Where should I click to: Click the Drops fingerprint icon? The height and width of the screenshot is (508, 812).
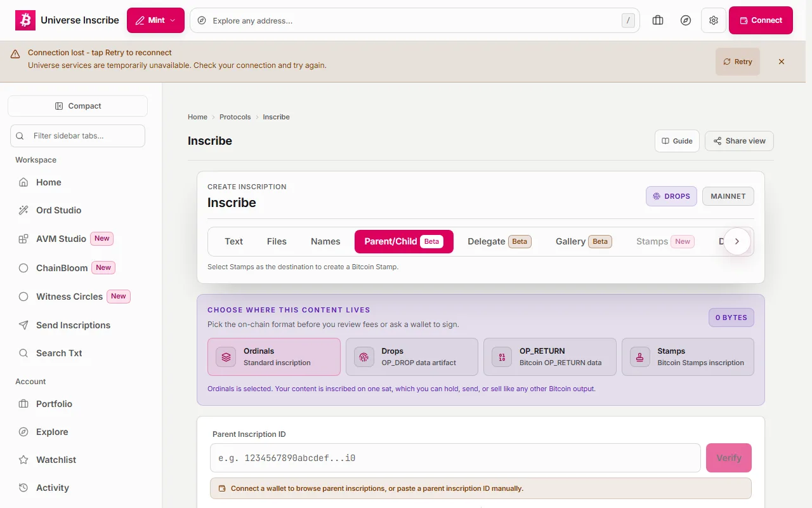(363, 357)
